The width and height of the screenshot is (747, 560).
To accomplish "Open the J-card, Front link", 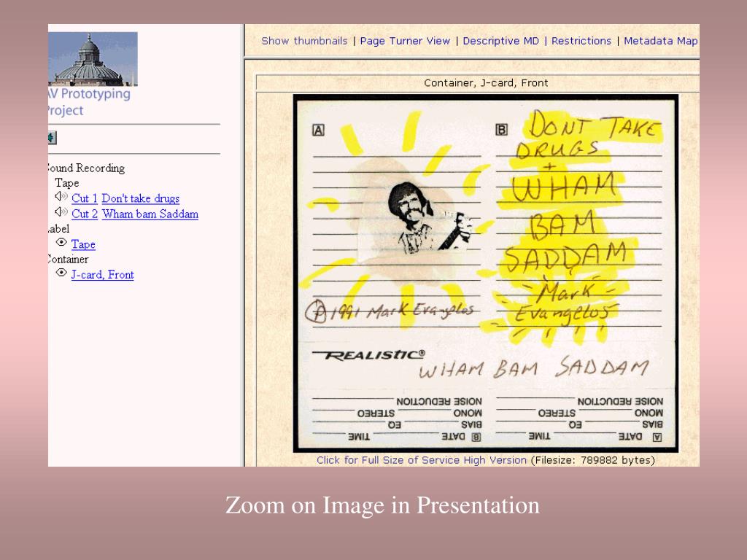I will coord(102,275).
